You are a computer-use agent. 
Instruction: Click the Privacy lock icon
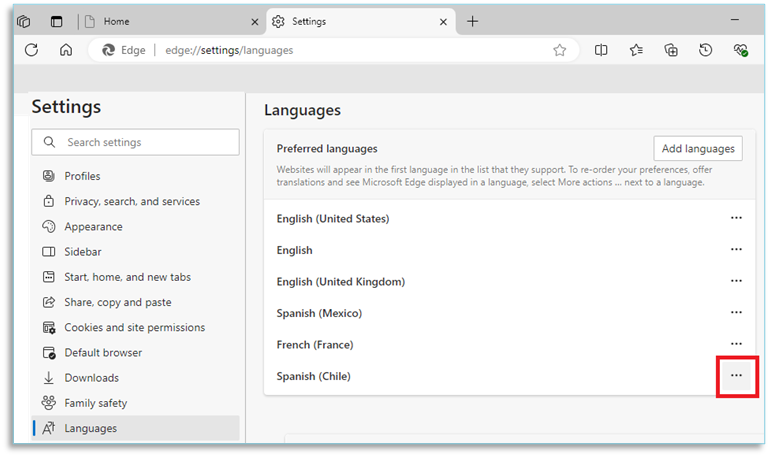[49, 201]
